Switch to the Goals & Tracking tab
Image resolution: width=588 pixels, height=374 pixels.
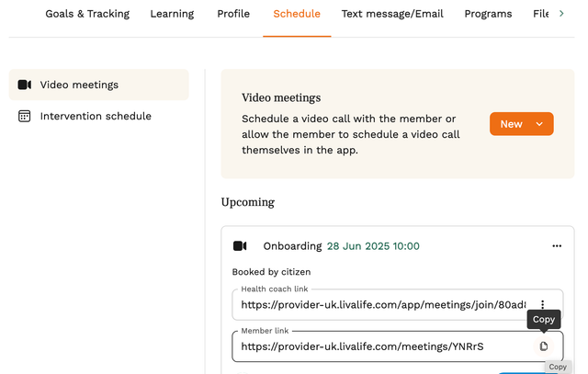pyautogui.click(x=87, y=14)
